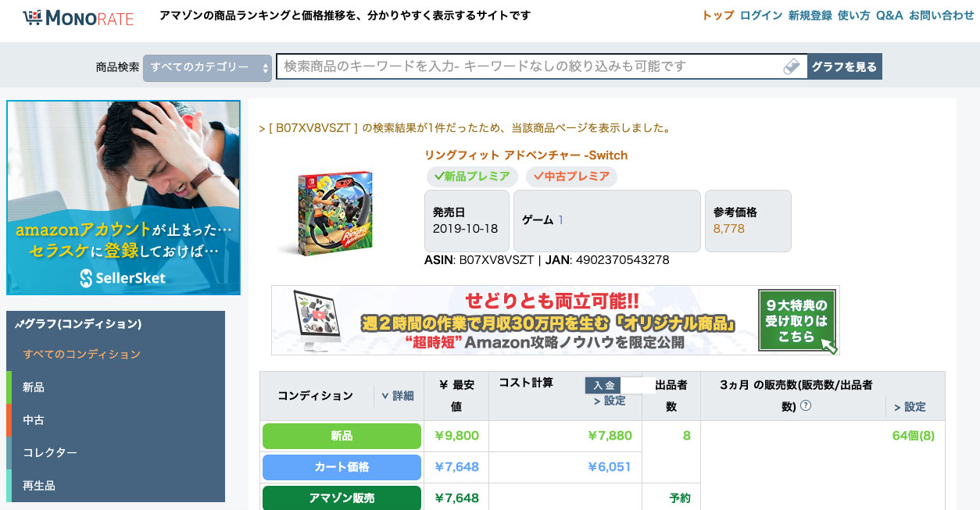Open the SellerSket advertisement banner

[x=123, y=198]
